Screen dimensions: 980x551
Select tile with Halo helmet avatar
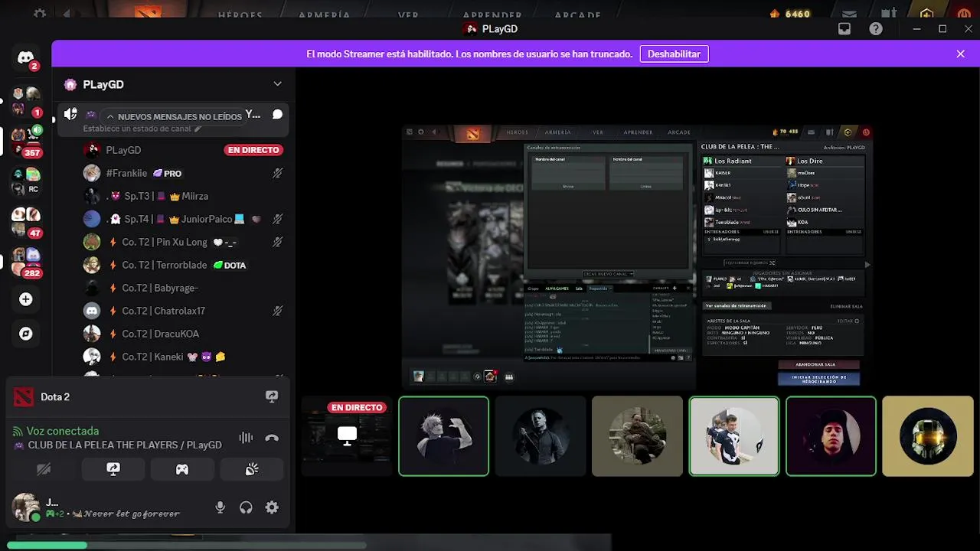927,436
